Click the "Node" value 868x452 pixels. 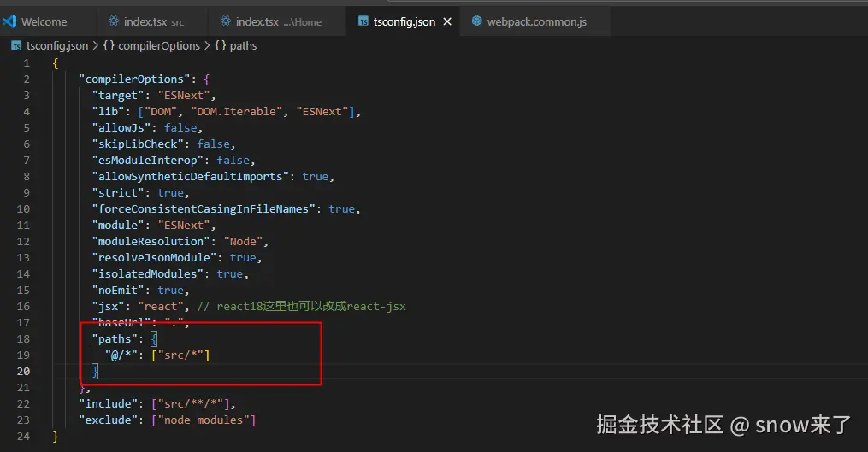pyautogui.click(x=243, y=241)
